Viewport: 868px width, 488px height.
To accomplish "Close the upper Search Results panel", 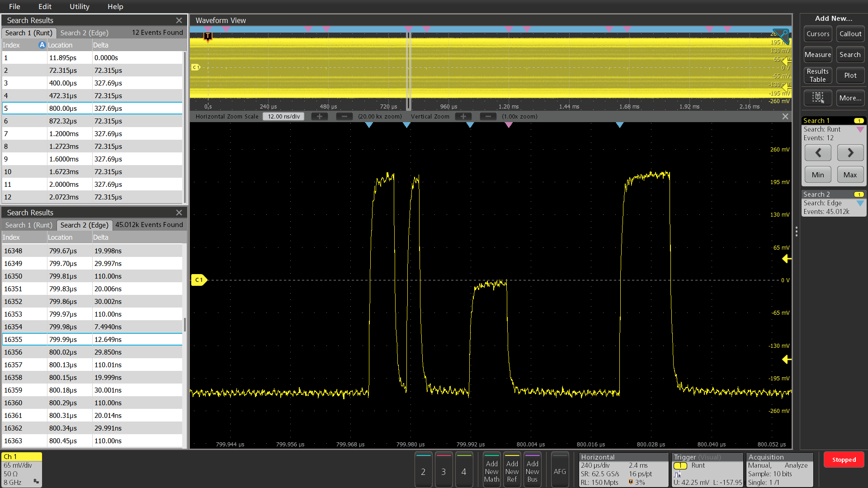I will coord(179,20).
